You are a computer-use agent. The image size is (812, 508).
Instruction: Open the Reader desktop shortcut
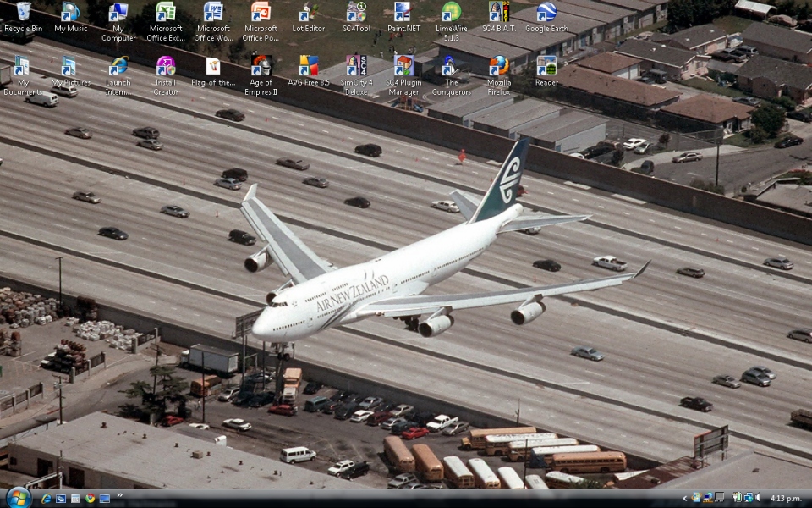pyautogui.click(x=546, y=71)
